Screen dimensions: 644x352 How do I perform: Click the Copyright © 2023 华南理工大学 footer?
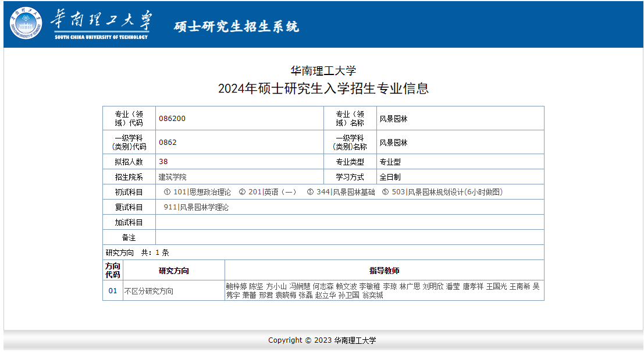click(x=322, y=340)
